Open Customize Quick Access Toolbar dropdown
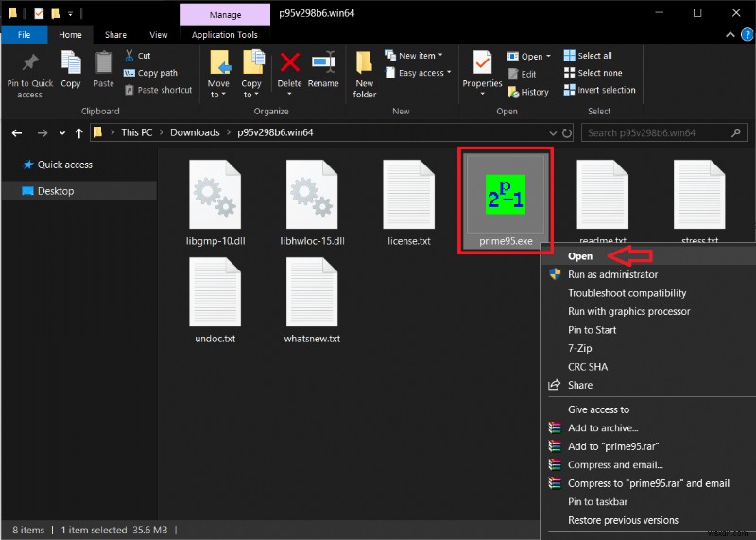Screen dimensions: 756x540 70,14
